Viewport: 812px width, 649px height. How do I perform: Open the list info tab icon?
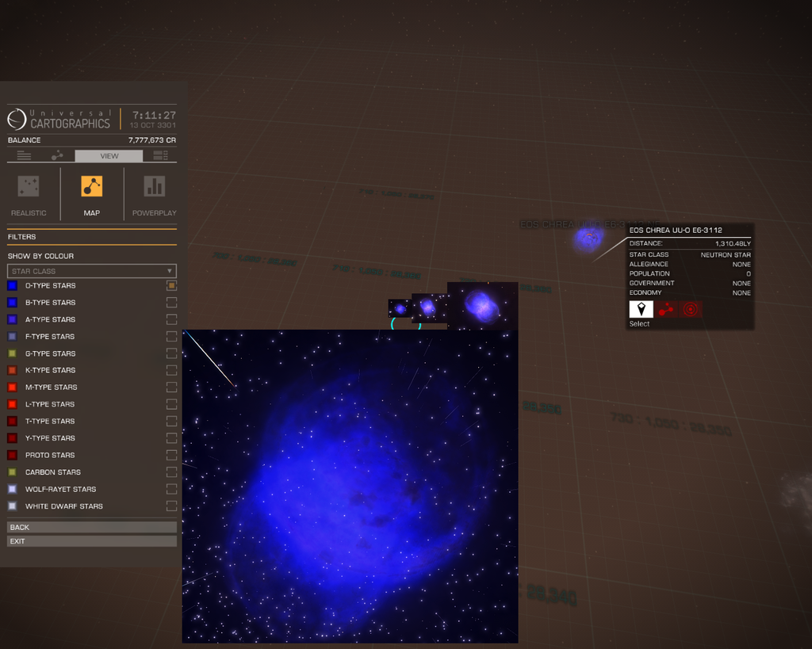click(x=24, y=156)
